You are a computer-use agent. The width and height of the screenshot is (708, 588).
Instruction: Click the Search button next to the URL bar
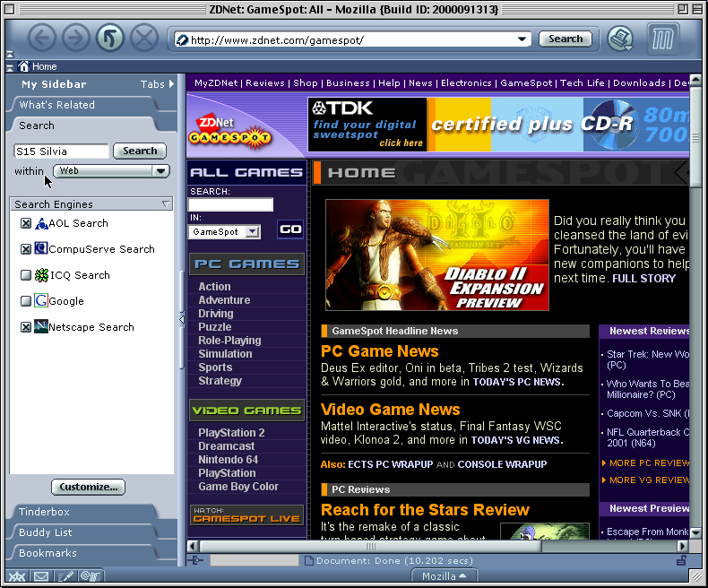[x=566, y=39]
